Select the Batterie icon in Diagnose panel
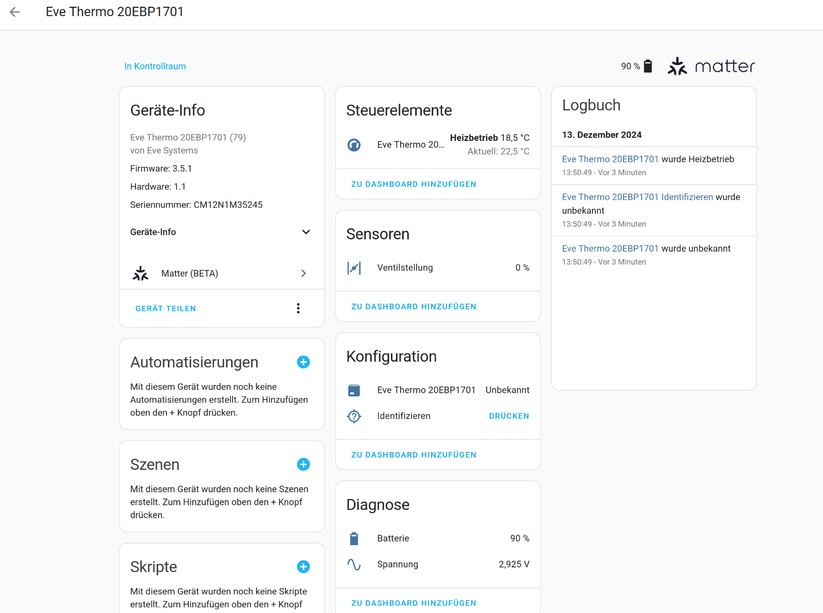The width and height of the screenshot is (823, 613). [x=355, y=538]
